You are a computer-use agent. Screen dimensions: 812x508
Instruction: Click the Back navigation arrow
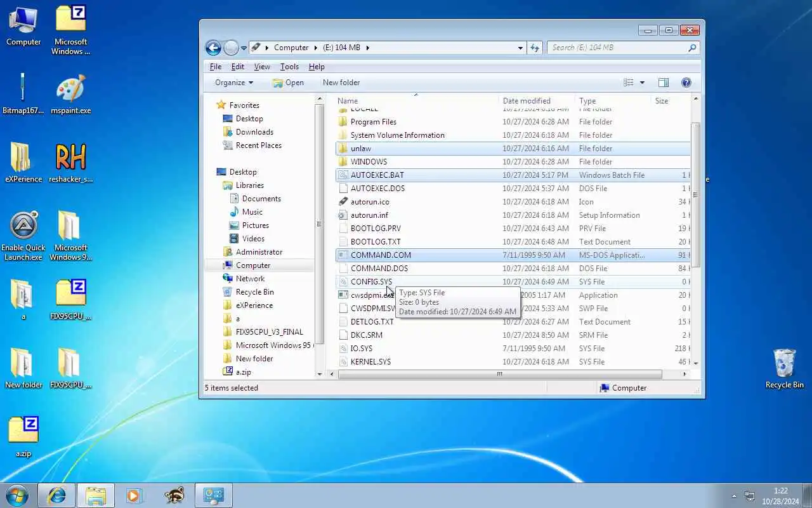[213, 48]
